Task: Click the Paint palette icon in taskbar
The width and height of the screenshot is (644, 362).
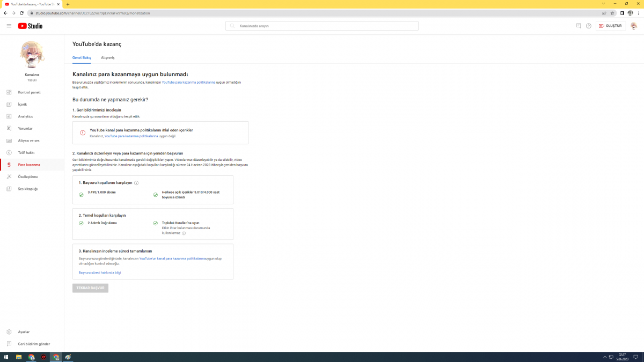Action: coord(68,357)
